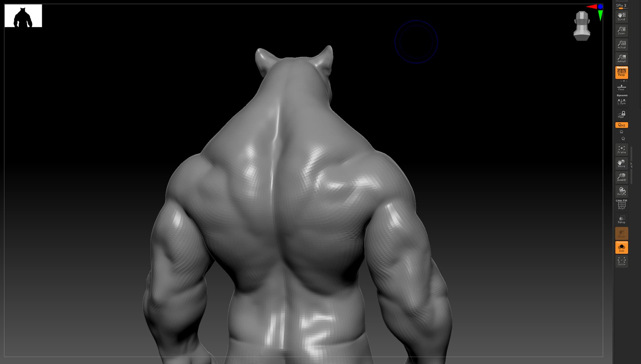Set view to Actual size

click(621, 45)
